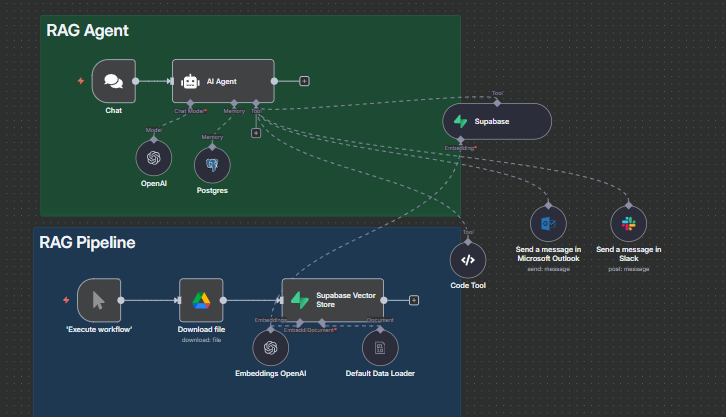Open the OpenAI chat model node
Image resolution: width=726 pixels, height=417 pixels.
(x=153, y=158)
